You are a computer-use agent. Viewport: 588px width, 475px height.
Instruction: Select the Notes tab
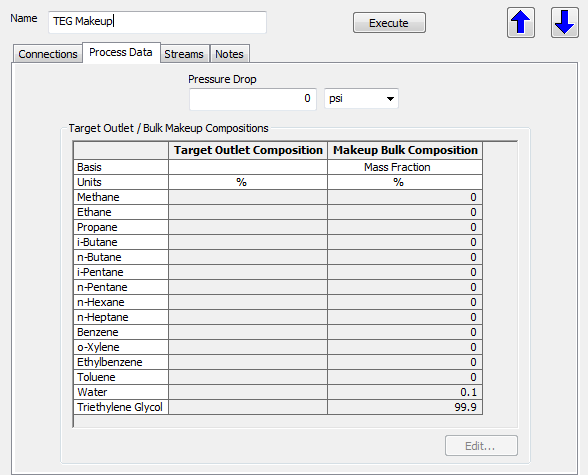click(x=230, y=54)
